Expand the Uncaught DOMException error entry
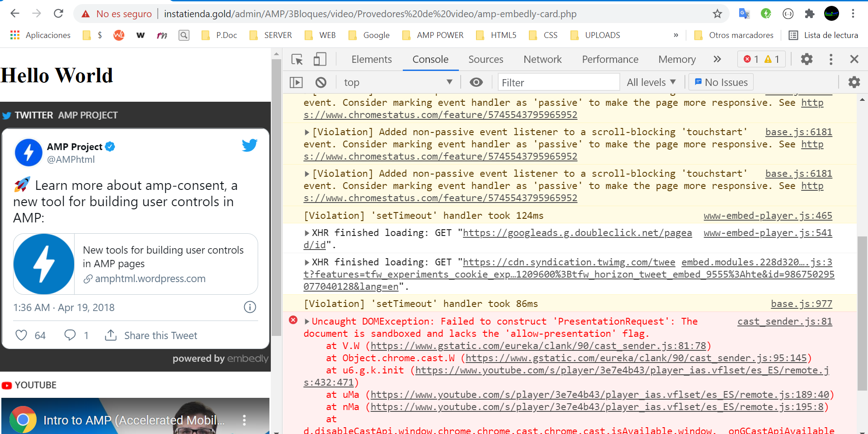 coord(307,321)
